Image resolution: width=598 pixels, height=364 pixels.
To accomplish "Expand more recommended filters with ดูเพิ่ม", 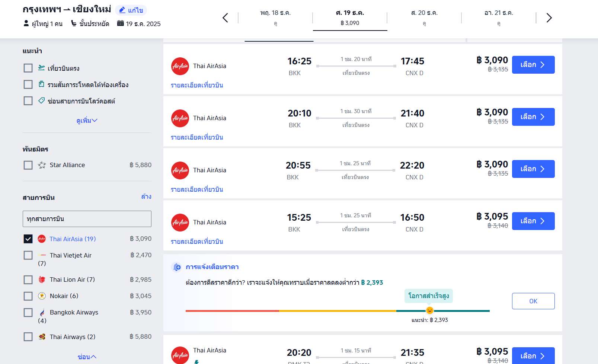I will point(87,121).
